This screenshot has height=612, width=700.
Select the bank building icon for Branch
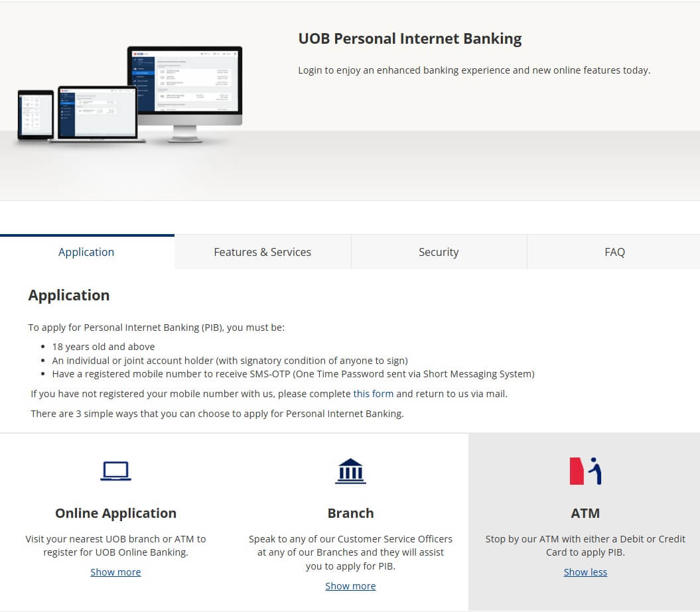point(350,471)
